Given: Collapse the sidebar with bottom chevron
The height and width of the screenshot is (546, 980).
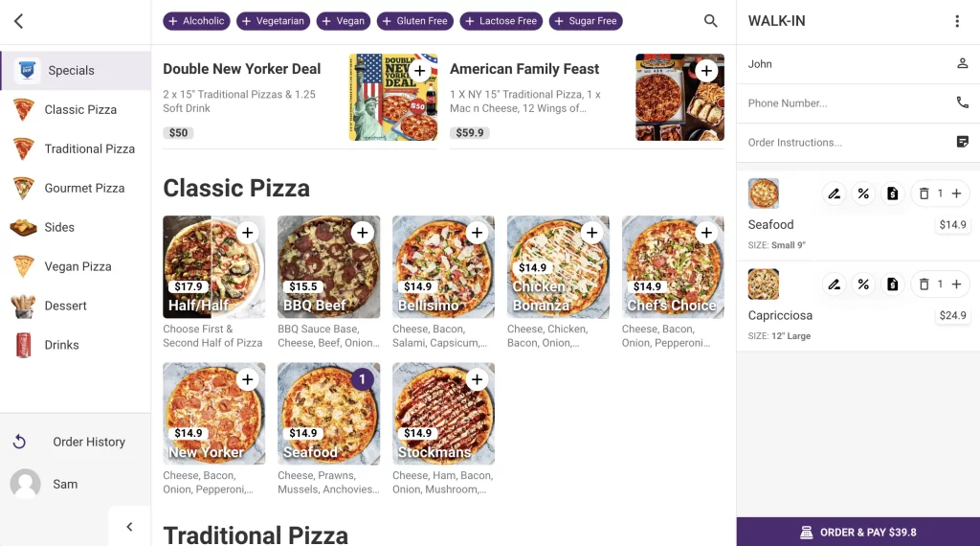Looking at the screenshot, I should [x=129, y=526].
